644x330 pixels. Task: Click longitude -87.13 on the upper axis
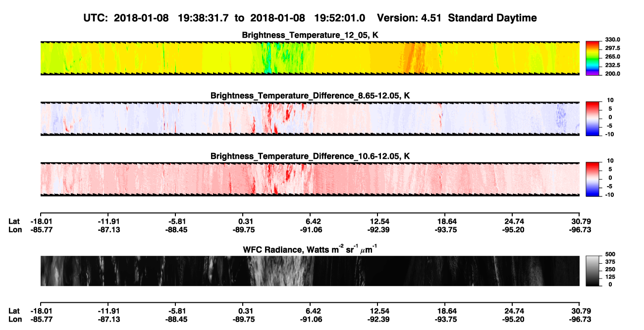[x=108, y=230]
